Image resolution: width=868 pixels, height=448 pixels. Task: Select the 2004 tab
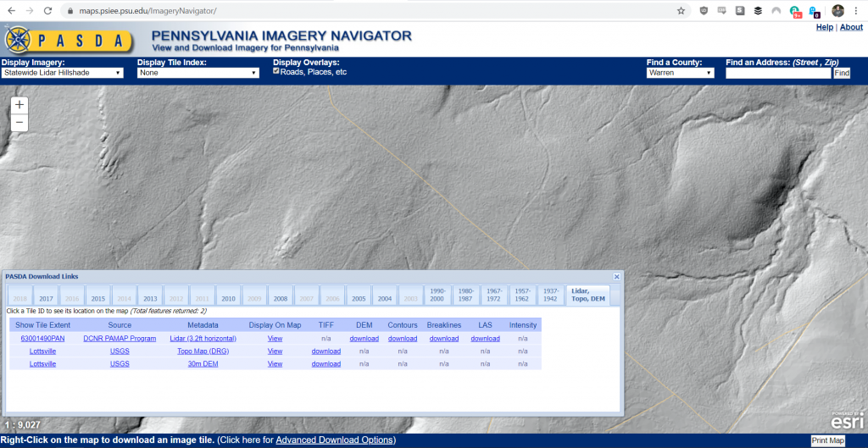pos(385,296)
